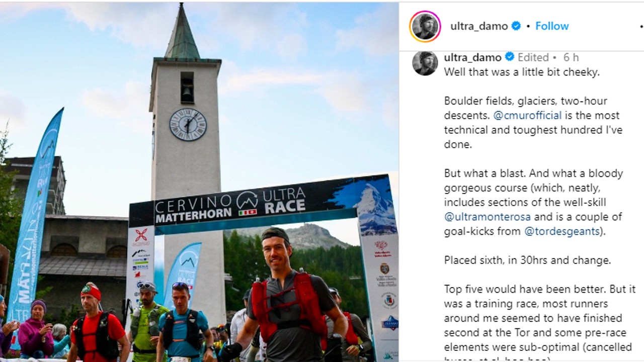Open the more options dots in header
Viewport: 644px width, 362px height.
640,26
